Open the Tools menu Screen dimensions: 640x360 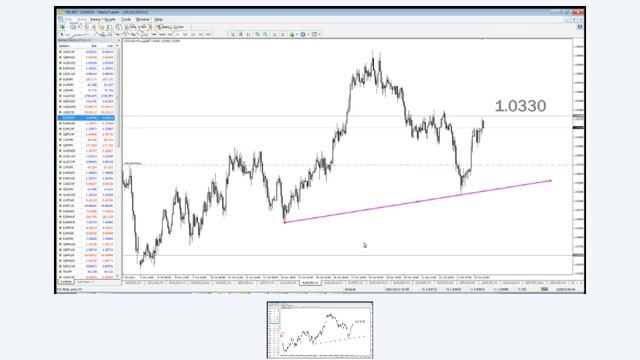coord(126,19)
